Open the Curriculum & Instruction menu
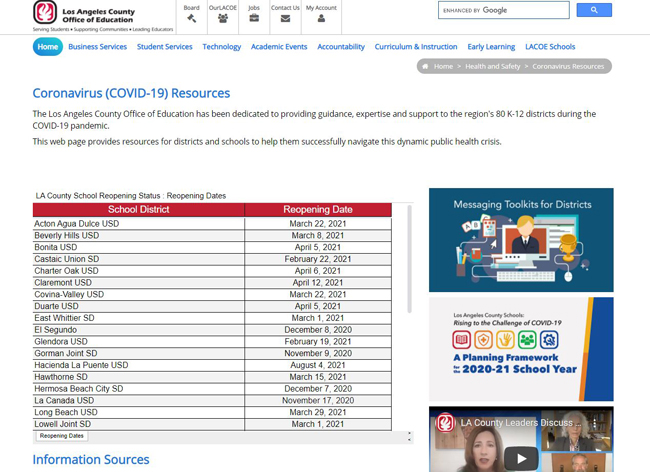 pyautogui.click(x=416, y=47)
